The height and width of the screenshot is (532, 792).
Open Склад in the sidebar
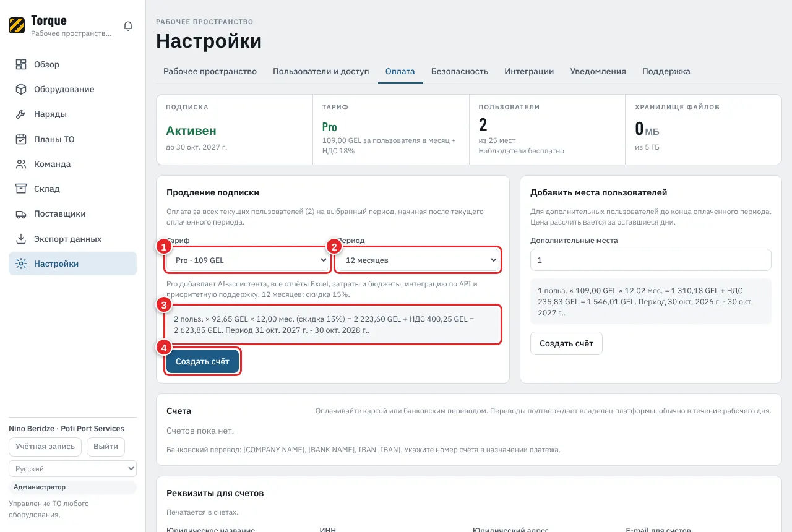[72, 189]
